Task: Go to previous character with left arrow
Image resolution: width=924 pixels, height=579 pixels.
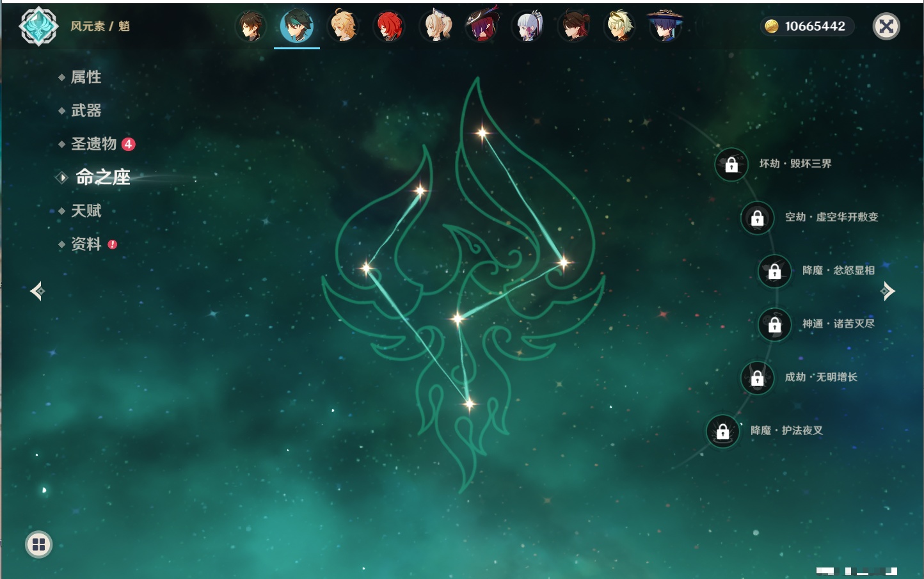Action: pyautogui.click(x=38, y=291)
